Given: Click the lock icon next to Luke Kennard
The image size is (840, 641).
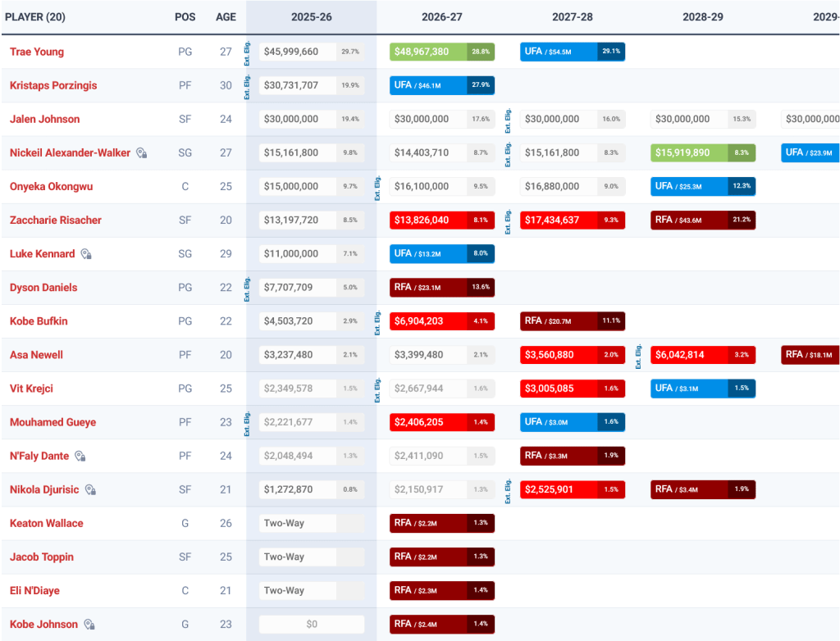Looking at the screenshot, I should click(86, 254).
